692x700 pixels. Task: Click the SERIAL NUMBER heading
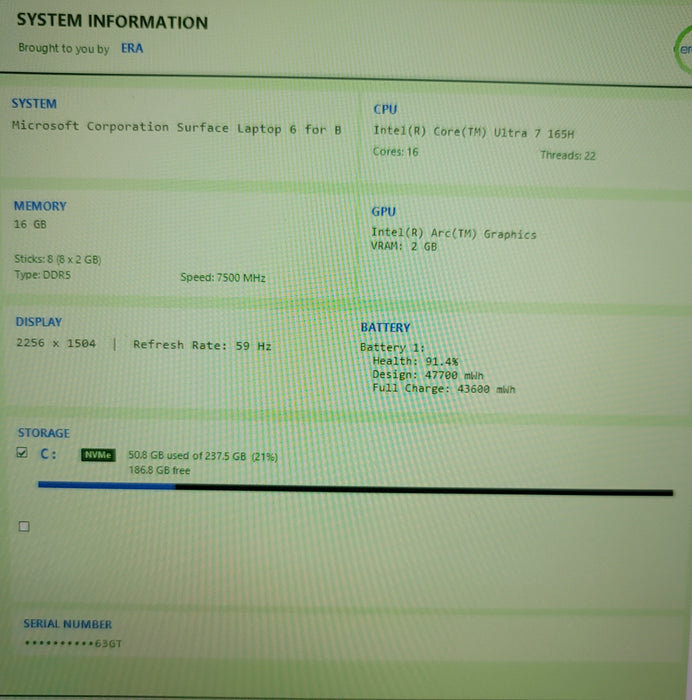pos(68,624)
